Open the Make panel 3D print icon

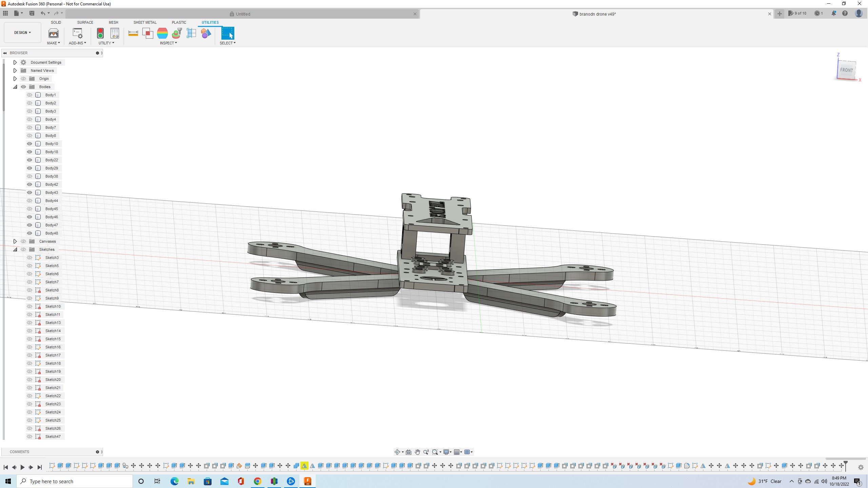coord(54,34)
